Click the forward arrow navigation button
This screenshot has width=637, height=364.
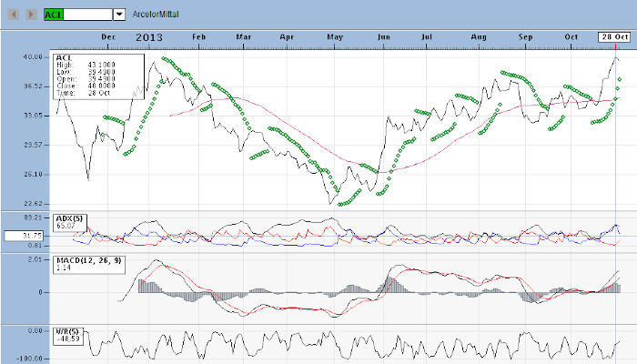pos(31,15)
